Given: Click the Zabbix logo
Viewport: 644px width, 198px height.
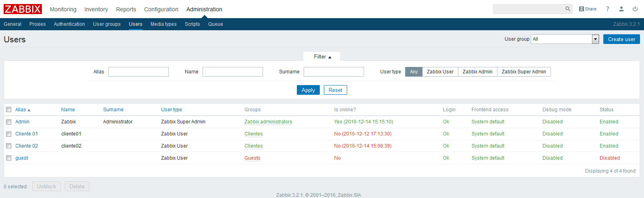Looking at the screenshot, I should (x=23, y=9).
